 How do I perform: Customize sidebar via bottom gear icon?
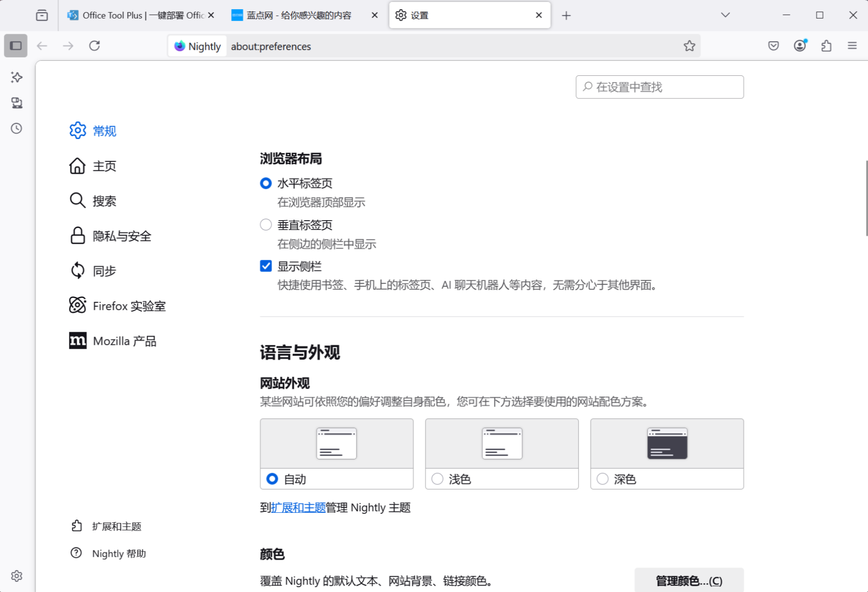click(x=17, y=576)
